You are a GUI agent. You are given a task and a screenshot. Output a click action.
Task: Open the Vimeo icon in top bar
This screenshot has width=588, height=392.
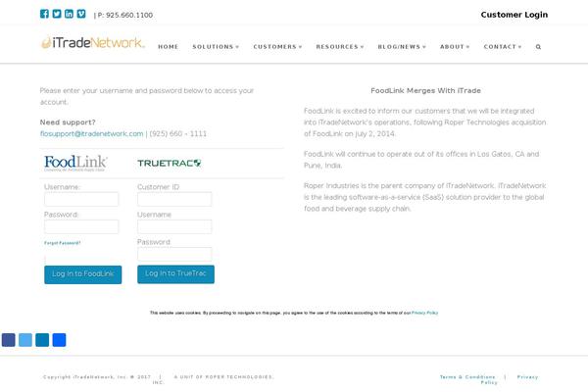[81, 14]
